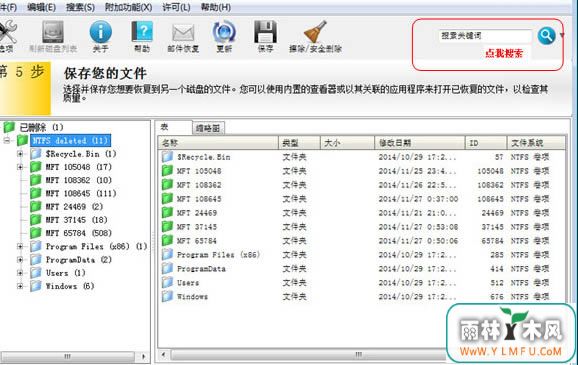Open the dropdown arrow beside search button
The height and width of the screenshot is (365, 578).
point(562,35)
